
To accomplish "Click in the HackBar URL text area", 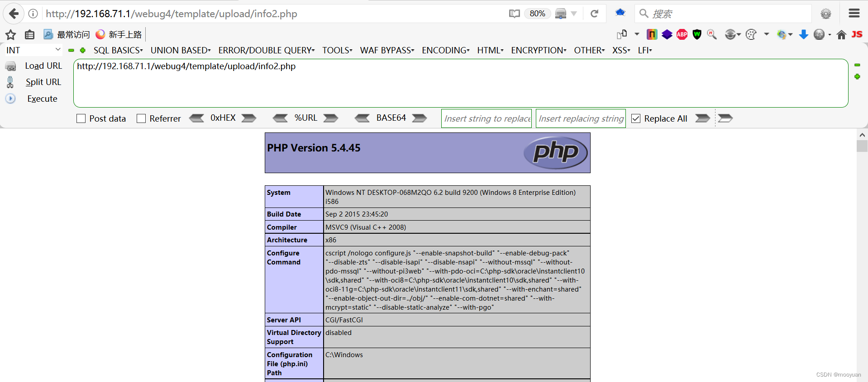I will pyautogui.click(x=461, y=83).
